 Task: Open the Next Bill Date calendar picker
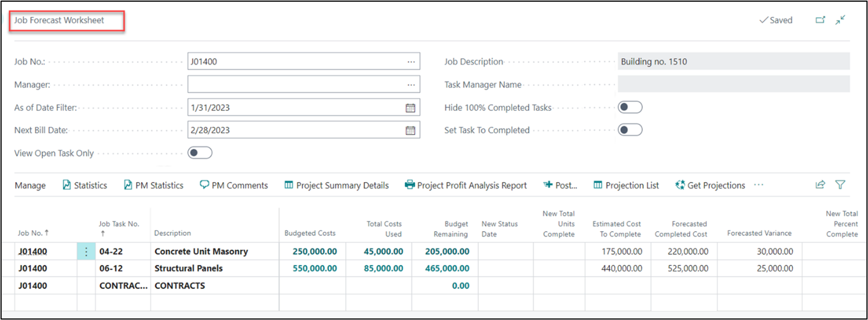click(x=410, y=130)
